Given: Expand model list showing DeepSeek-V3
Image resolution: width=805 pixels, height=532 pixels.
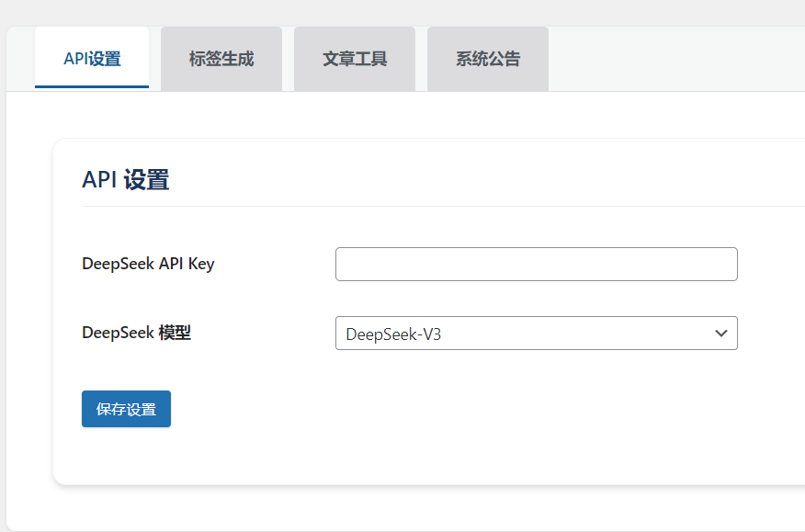Looking at the screenshot, I should pyautogui.click(x=536, y=334).
